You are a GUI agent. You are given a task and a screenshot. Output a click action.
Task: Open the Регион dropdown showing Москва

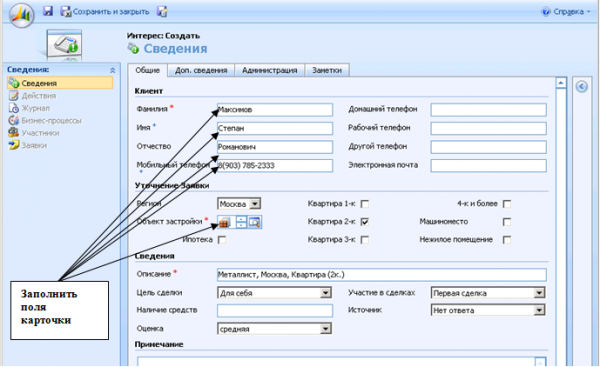coord(239,204)
